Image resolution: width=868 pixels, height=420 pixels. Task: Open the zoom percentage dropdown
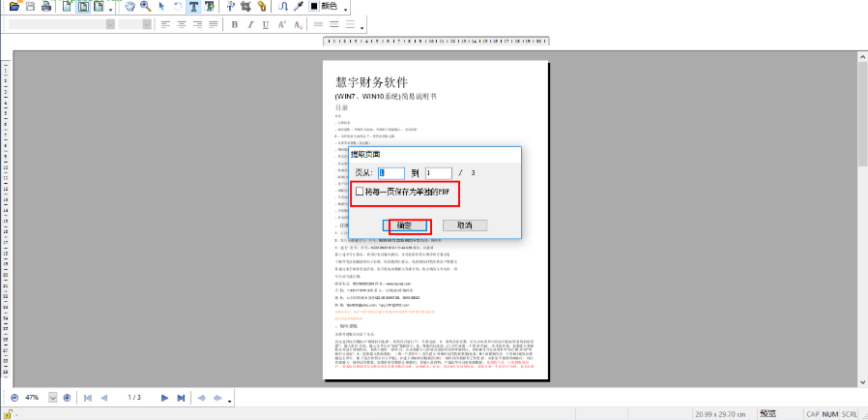[x=53, y=398]
